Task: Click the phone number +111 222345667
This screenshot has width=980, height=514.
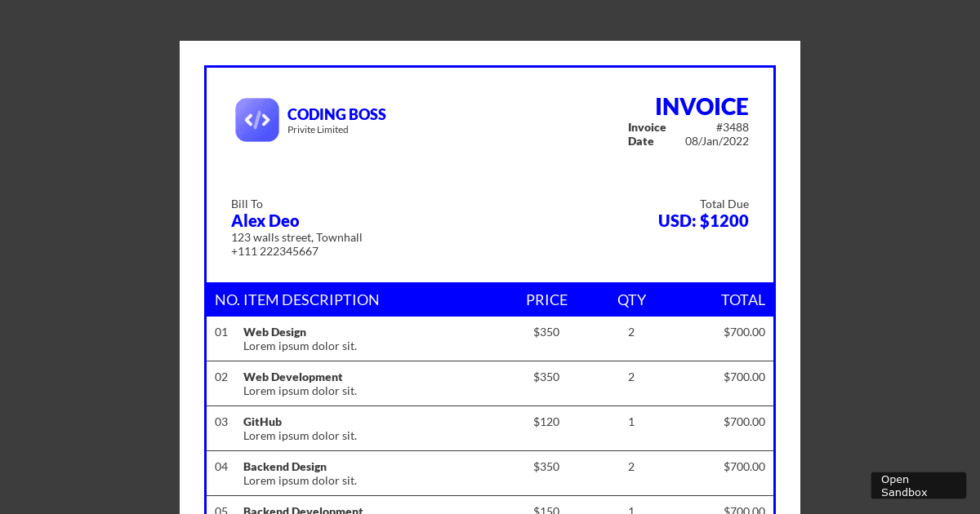Action: click(x=274, y=251)
